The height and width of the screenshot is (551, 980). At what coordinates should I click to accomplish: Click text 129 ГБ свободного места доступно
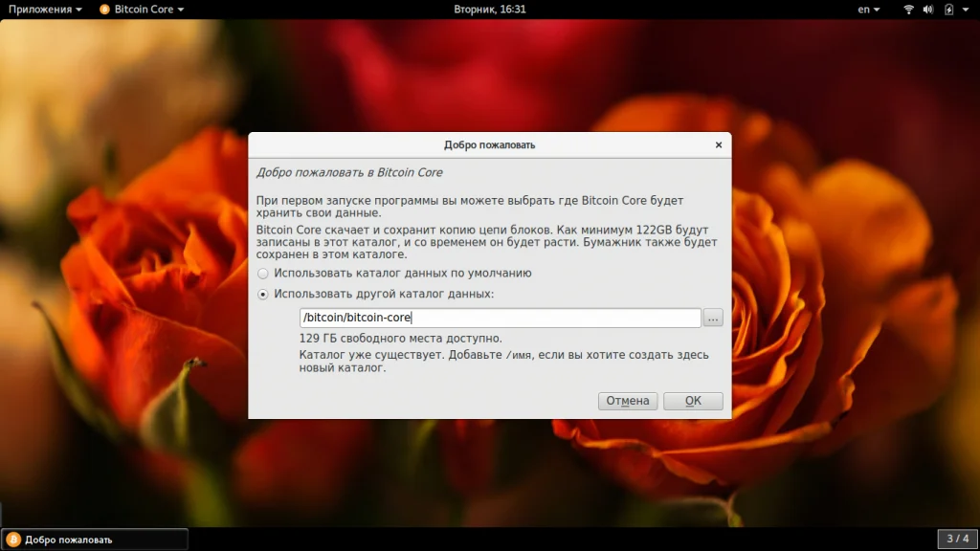click(x=401, y=338)
